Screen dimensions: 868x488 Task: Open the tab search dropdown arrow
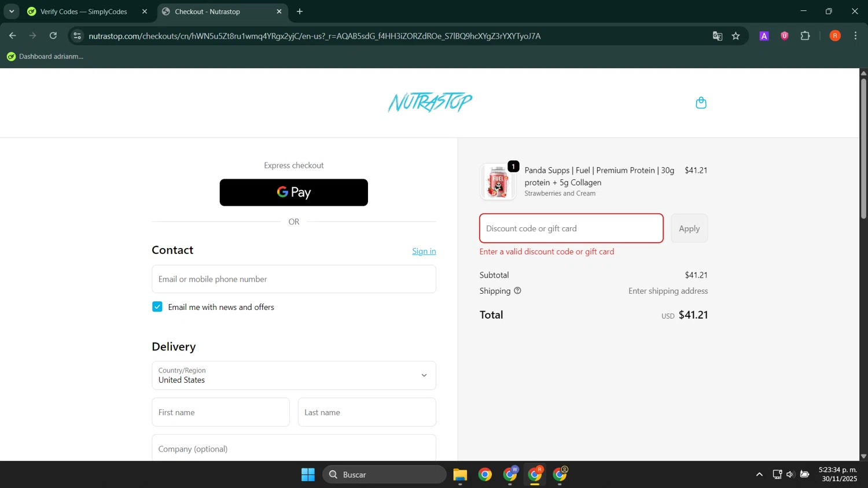click(12, 11)
